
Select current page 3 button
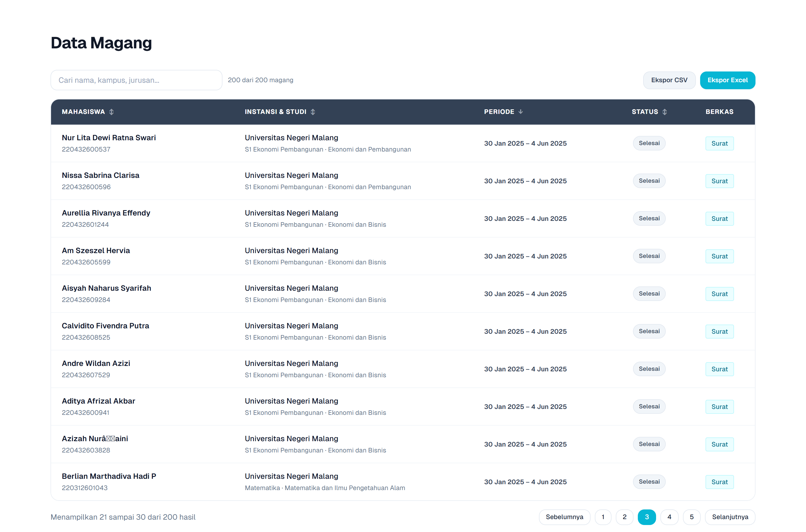tap(647, 517)
